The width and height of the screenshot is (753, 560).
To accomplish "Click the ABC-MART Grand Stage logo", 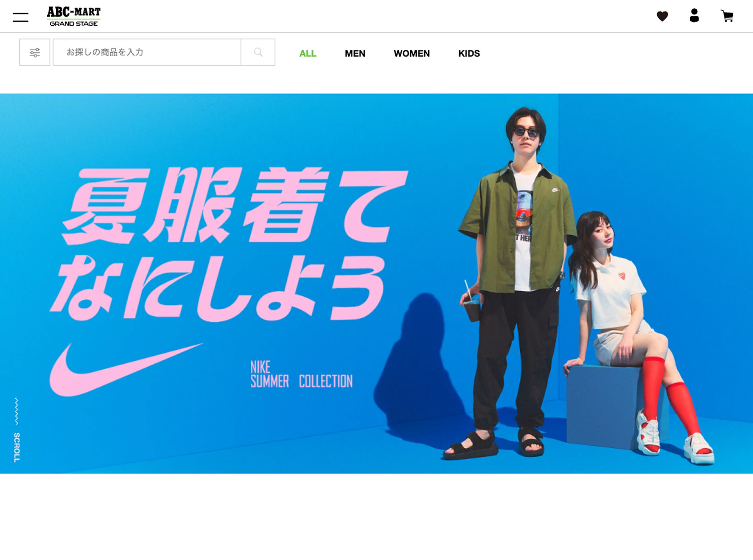I will tap(74, 16).
